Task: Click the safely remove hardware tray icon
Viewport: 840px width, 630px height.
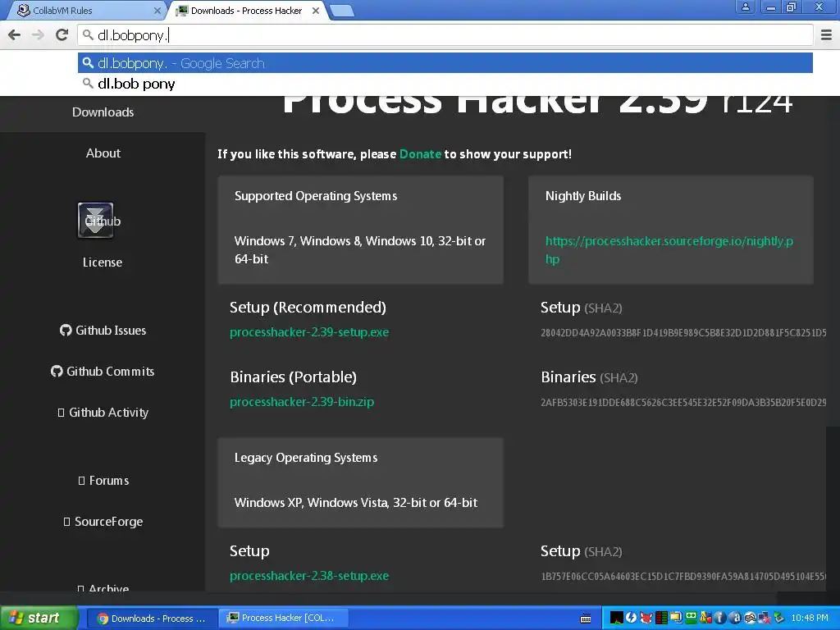Action: click(x=779, y=618)
